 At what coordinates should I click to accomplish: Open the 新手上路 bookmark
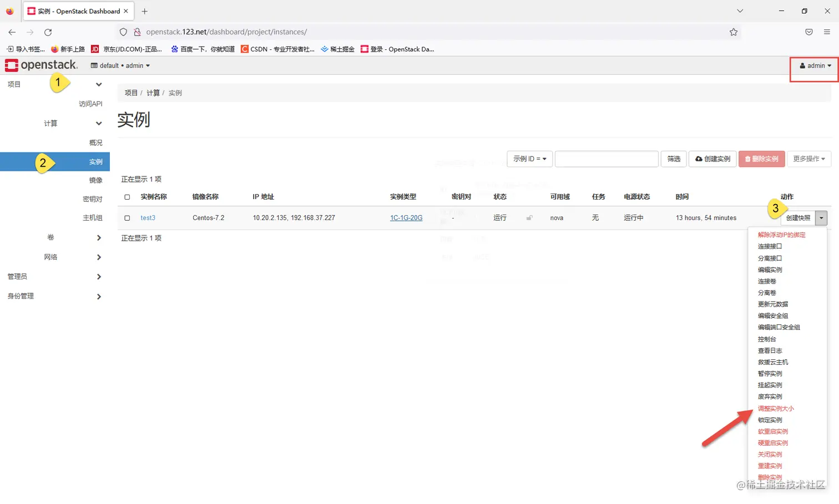68,49
